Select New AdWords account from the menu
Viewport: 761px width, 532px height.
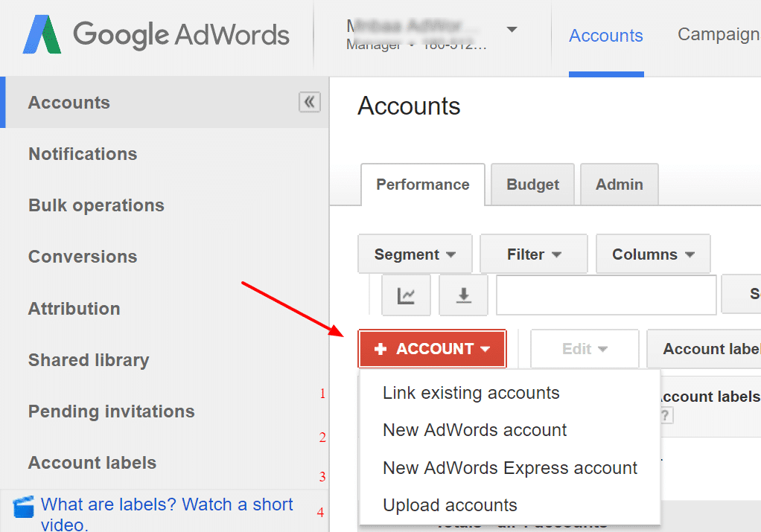474,430
